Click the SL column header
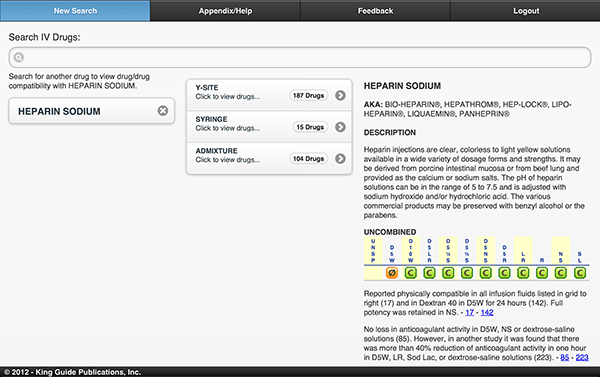 580,257
